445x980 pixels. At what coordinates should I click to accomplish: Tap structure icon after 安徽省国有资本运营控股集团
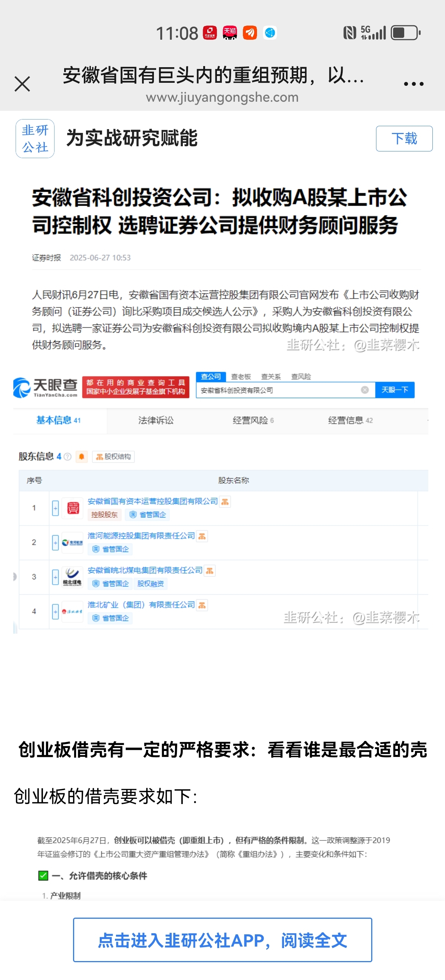[x=225, y=502]
